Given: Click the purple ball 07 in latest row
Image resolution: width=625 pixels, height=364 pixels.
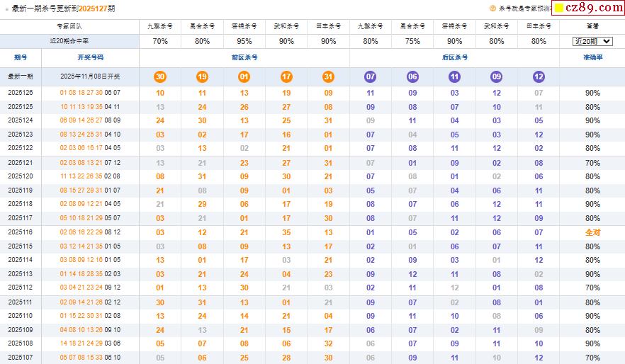Looking at the screenshot, I should point(371,76).
